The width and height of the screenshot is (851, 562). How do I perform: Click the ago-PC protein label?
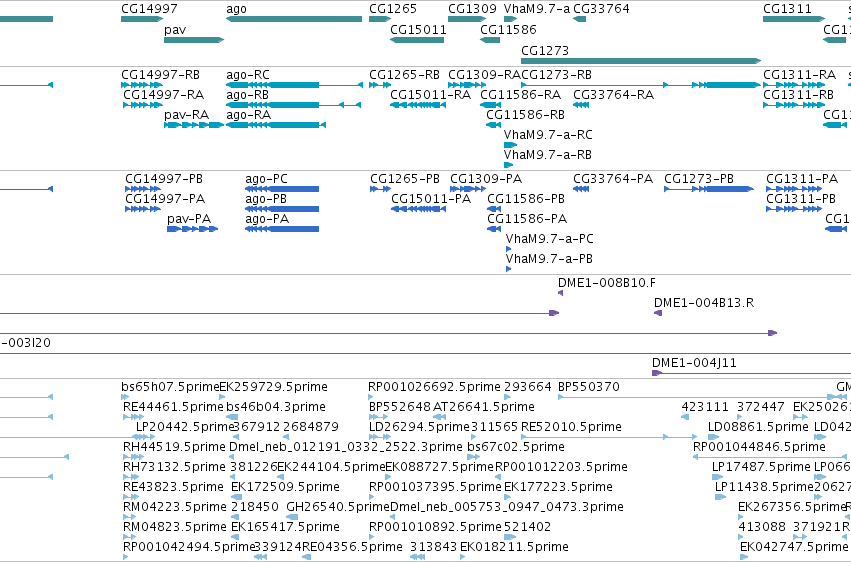click(266, 179)
